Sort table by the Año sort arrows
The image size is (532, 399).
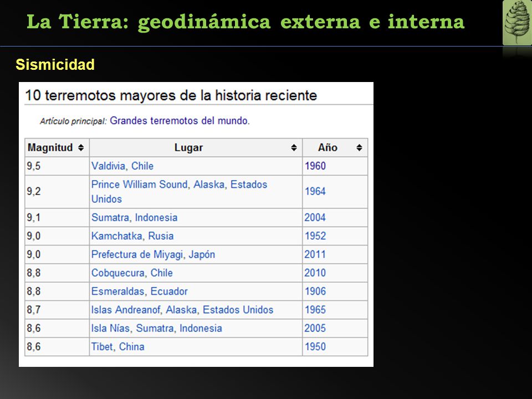(x=359, y=147)
